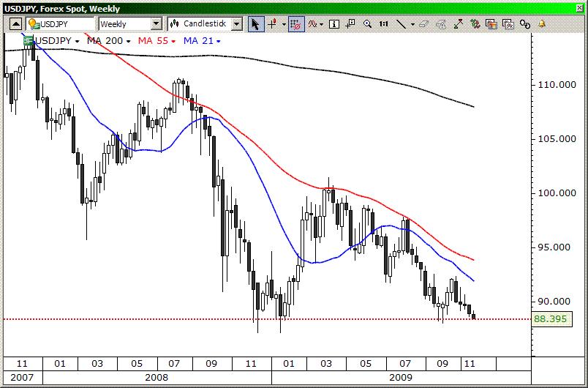
Task: Click the info box icon
Action: tap(333, 24)
